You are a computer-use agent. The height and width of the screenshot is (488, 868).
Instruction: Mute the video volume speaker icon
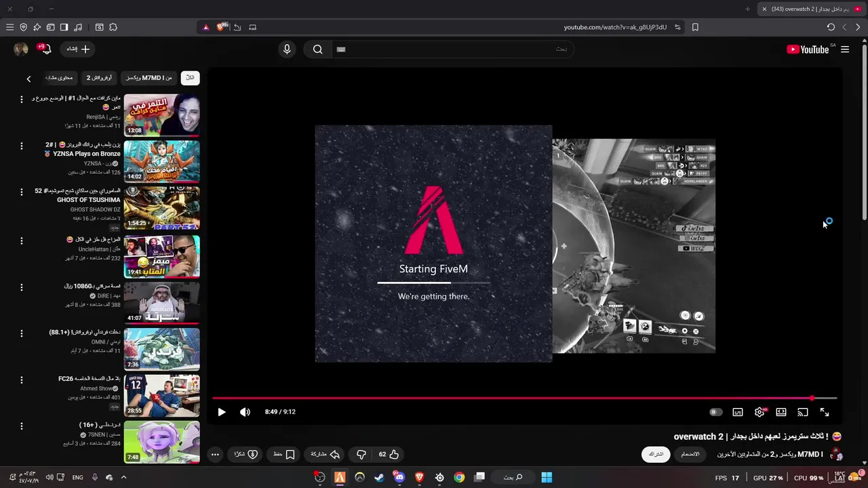tap(245, 412)
